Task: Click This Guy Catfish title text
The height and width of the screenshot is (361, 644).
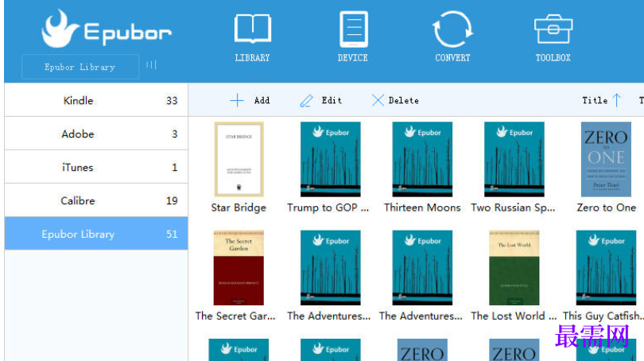Action: click(x=603, y=316)
